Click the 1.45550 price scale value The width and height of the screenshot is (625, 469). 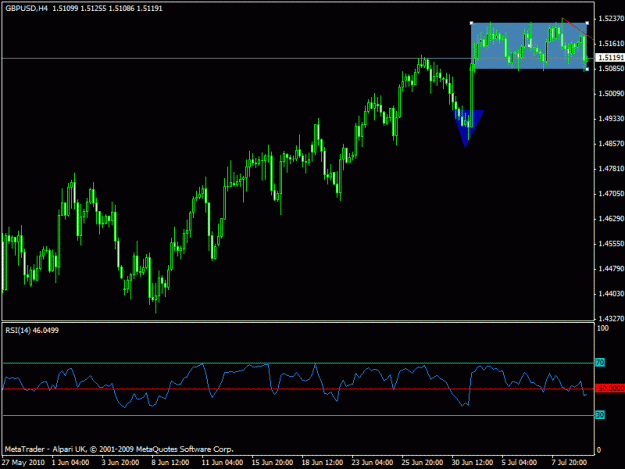[611, 243]
